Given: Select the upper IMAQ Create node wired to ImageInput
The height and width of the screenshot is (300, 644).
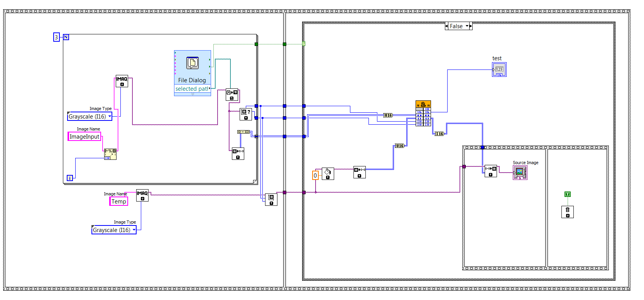Looking at the screenshot, I should [122, 81].
